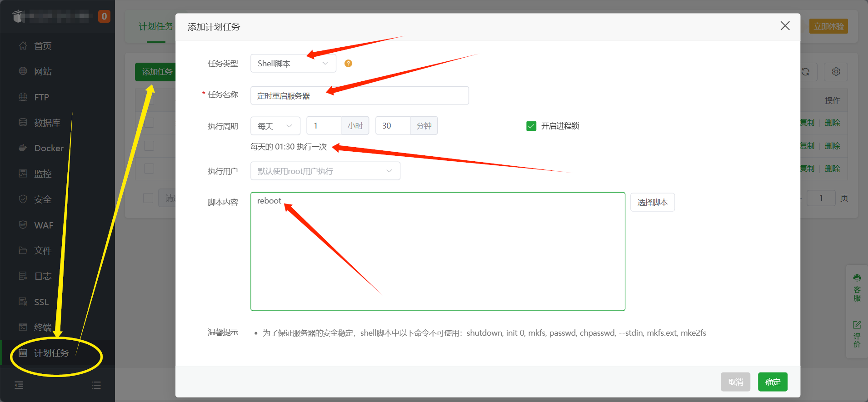Click 删除 link in the second task row
This screenshot has height=402, width=868.
(x=833, y=146)
